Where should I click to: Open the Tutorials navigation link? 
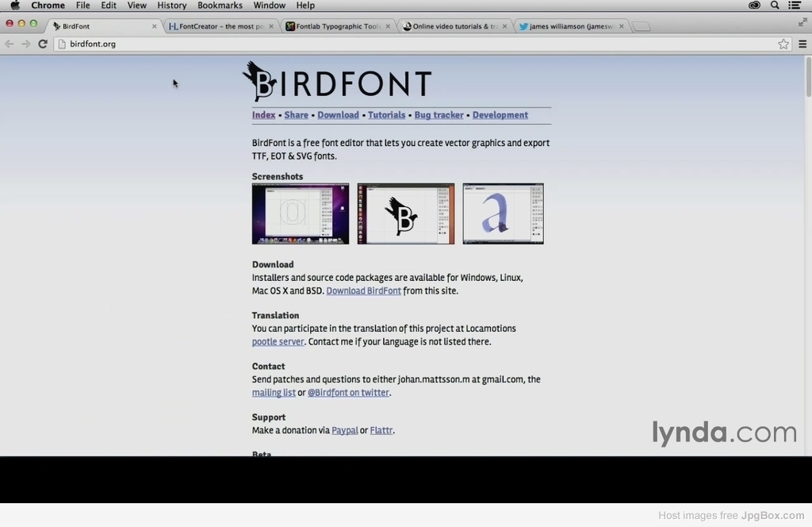[x=386, y=115]
